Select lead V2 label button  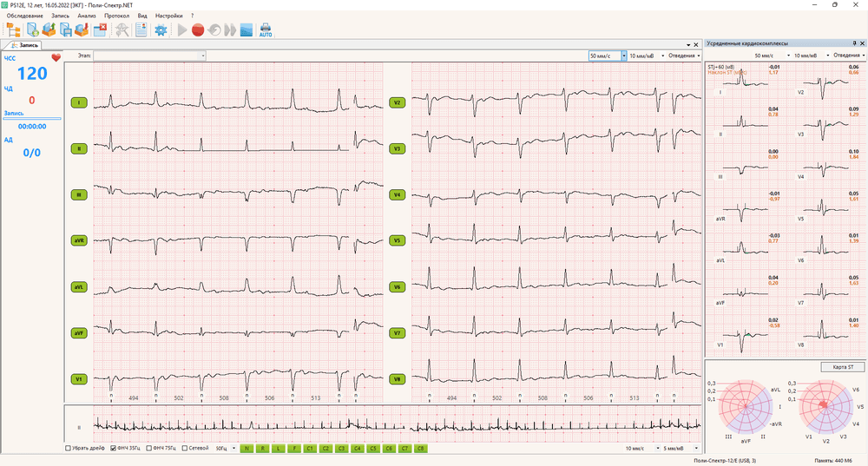[x=397, y=102]
